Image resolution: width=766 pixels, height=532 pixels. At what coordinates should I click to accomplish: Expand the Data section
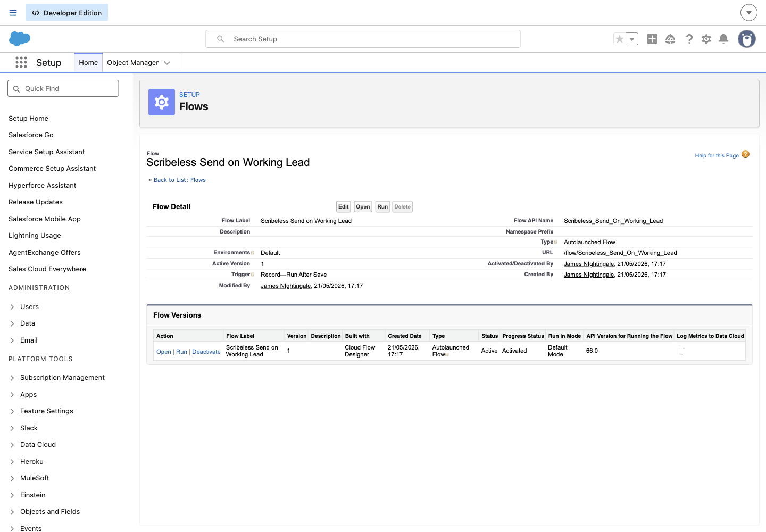point(12,323)
